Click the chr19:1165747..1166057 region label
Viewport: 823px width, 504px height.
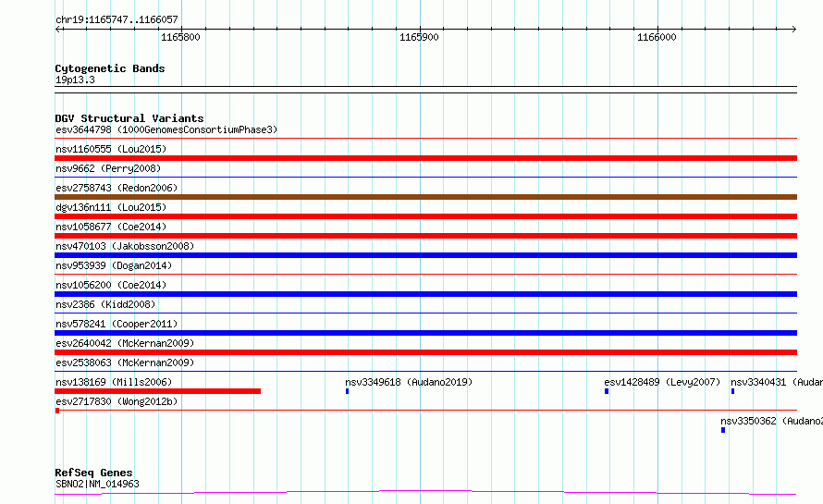tap(117, 19)
